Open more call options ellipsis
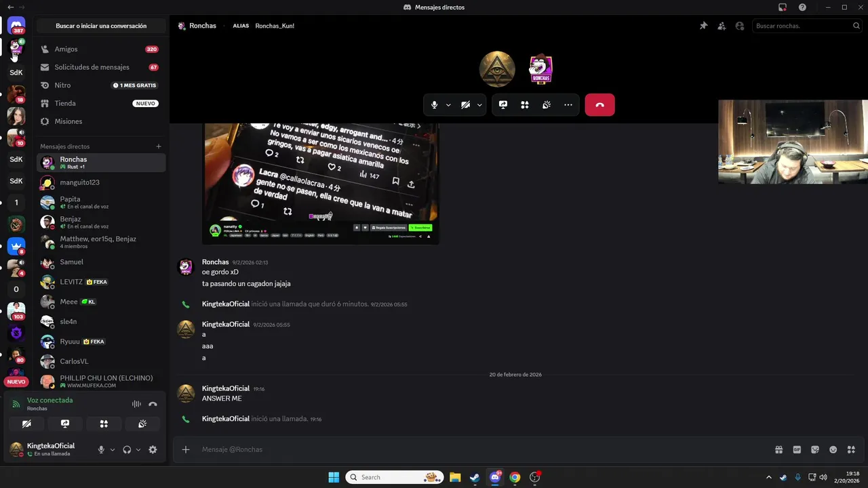This screenshot has height=488, width=868. pos(568,105)
